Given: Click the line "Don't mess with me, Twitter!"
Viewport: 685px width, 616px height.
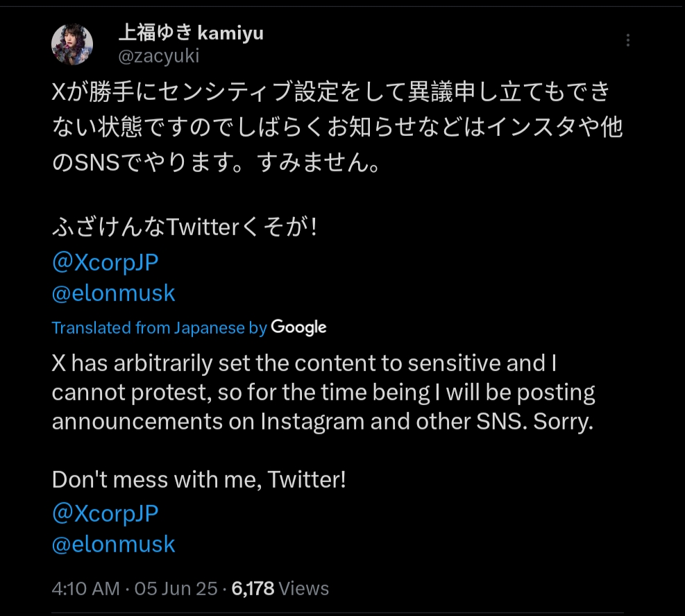Looking at the screenshot, I should tap(198, 479).
